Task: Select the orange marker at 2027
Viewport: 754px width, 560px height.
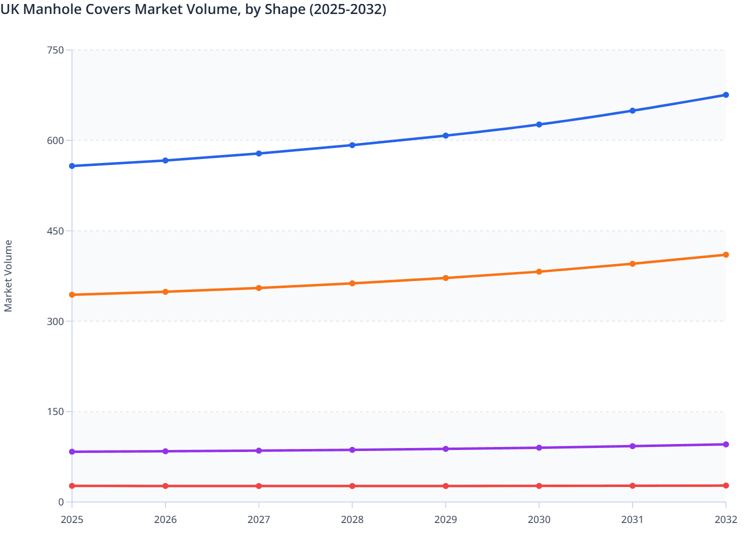Action: tap(259, 288)
